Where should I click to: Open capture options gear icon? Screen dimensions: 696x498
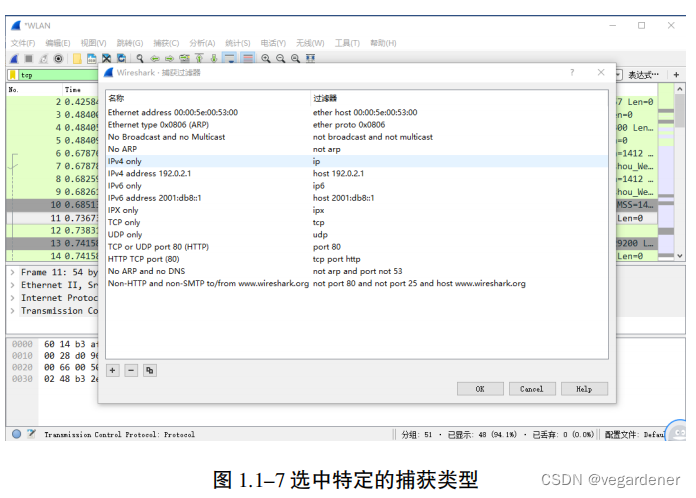click(x=58, y=59)
